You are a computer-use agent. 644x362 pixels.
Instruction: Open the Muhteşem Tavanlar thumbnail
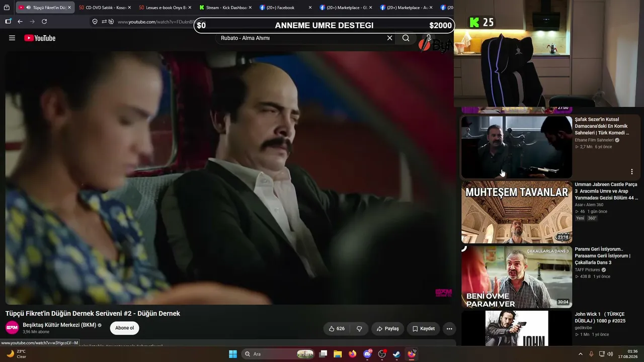(x=517, y=212)
